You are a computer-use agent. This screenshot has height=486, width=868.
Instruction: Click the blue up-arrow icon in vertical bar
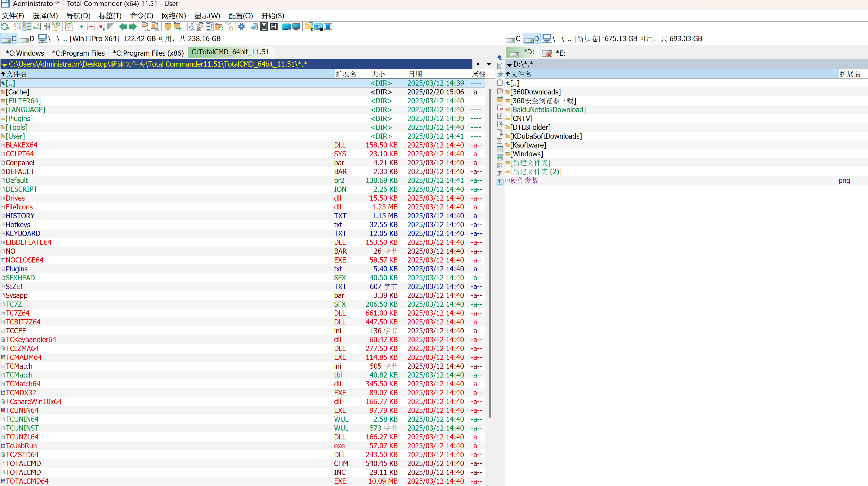(500, 57)
